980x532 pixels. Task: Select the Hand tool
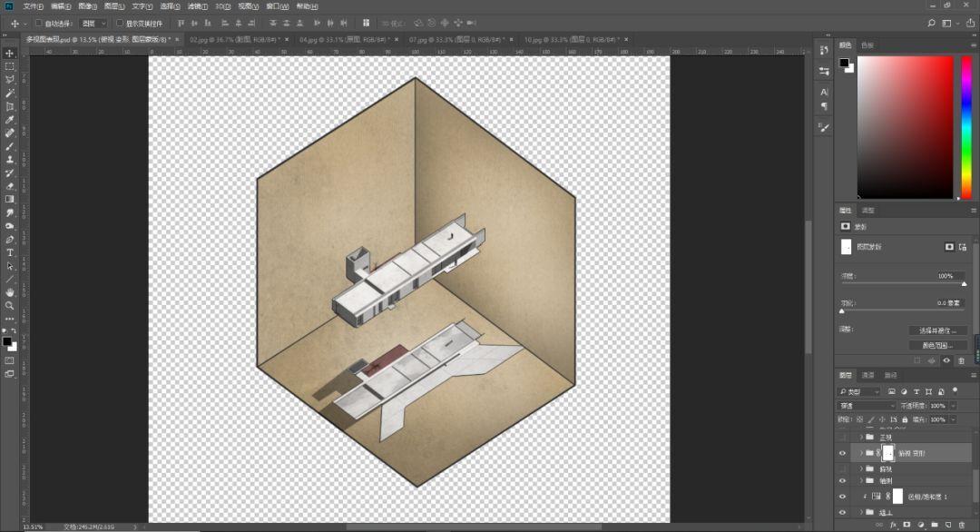9,292
